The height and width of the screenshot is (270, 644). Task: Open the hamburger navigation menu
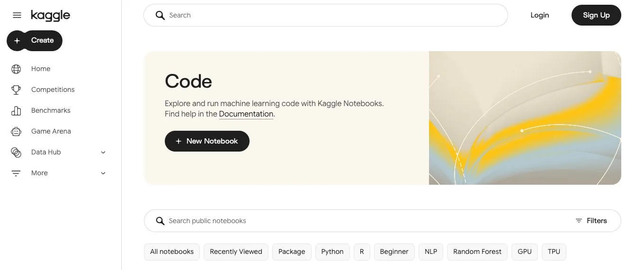[17, 15]
